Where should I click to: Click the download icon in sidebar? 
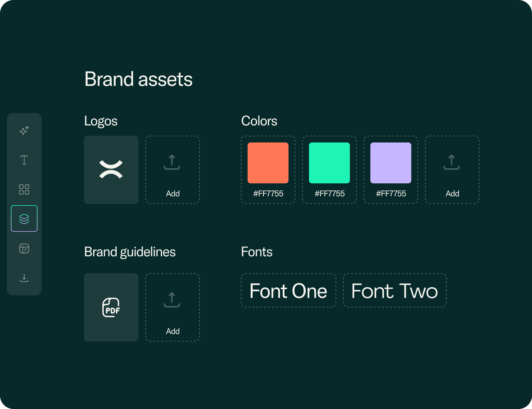pyautogui.click(x=24, y=278)
